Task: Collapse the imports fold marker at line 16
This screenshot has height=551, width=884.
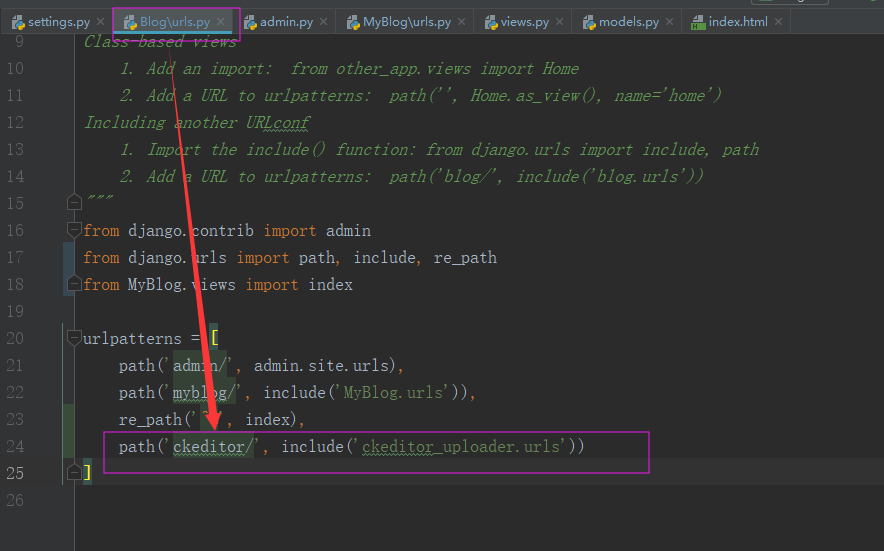Action: pos(74,229)
